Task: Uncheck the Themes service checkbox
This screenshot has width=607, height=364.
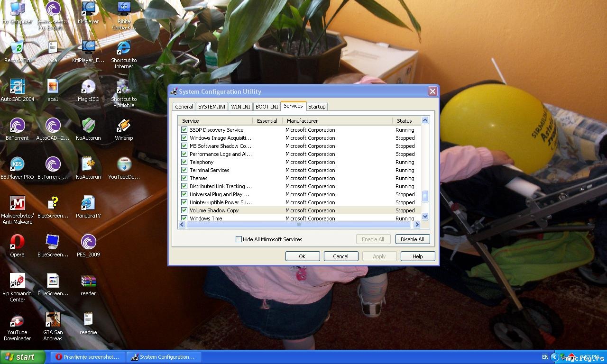Action: pyautogui.click(x=184, y=178)
